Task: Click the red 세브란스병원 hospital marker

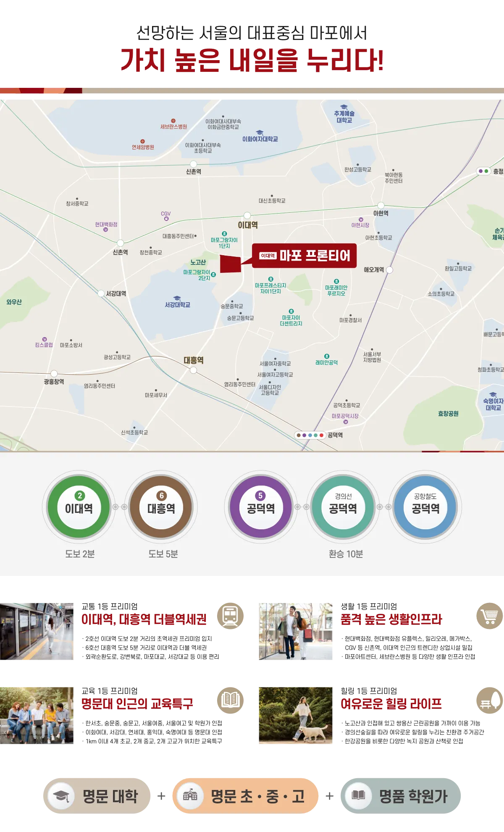Action: point(173,121)
